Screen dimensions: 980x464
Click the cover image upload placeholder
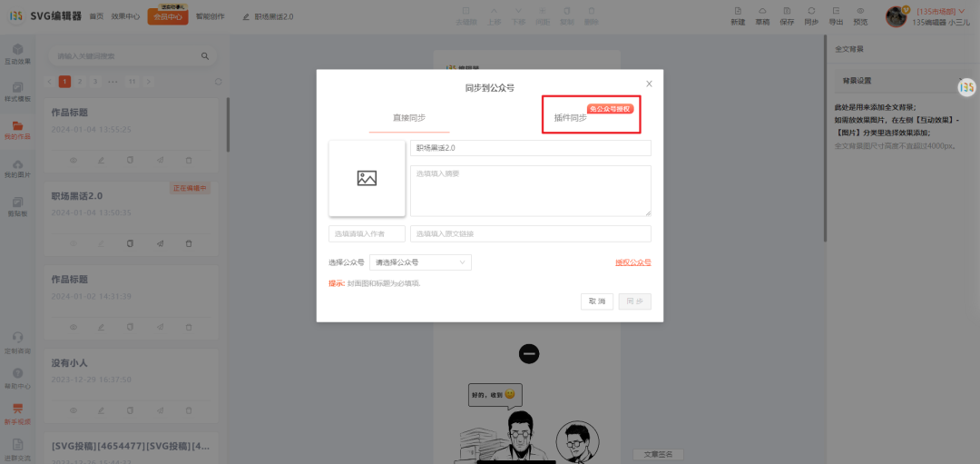tap(367, 178)
